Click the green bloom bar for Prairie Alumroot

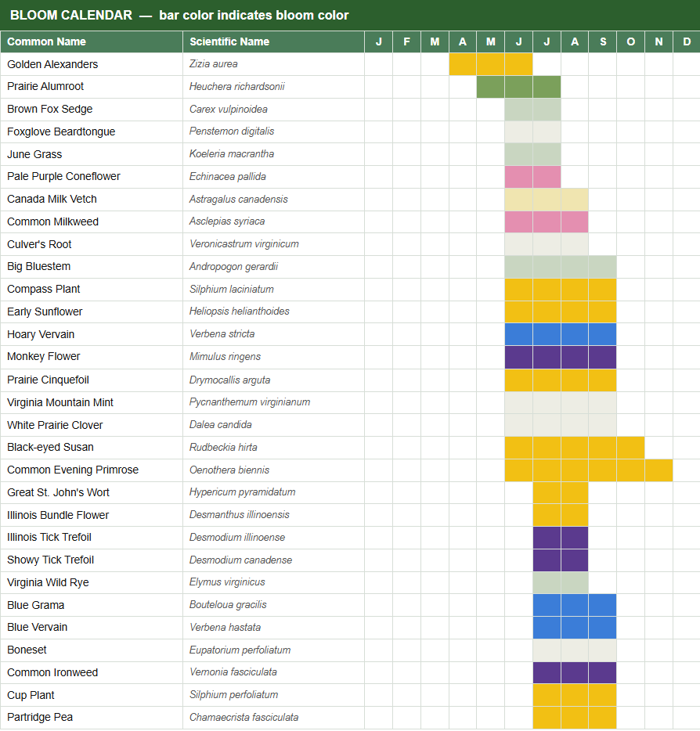[518, 87]
